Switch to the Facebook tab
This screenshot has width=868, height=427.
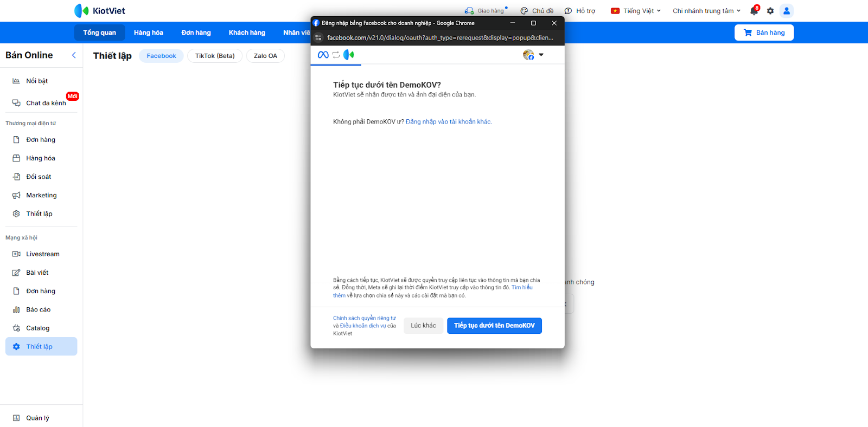pyautogui.click(x=161, y=56)
